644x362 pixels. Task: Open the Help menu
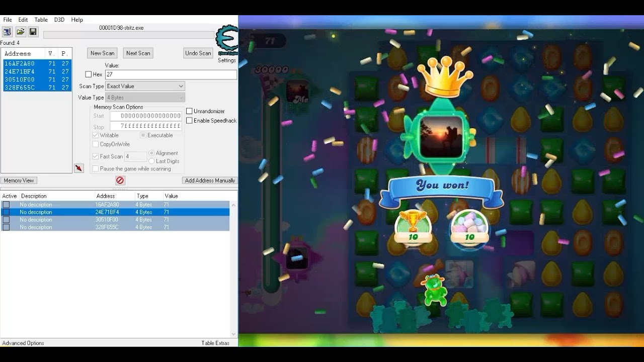77,20
